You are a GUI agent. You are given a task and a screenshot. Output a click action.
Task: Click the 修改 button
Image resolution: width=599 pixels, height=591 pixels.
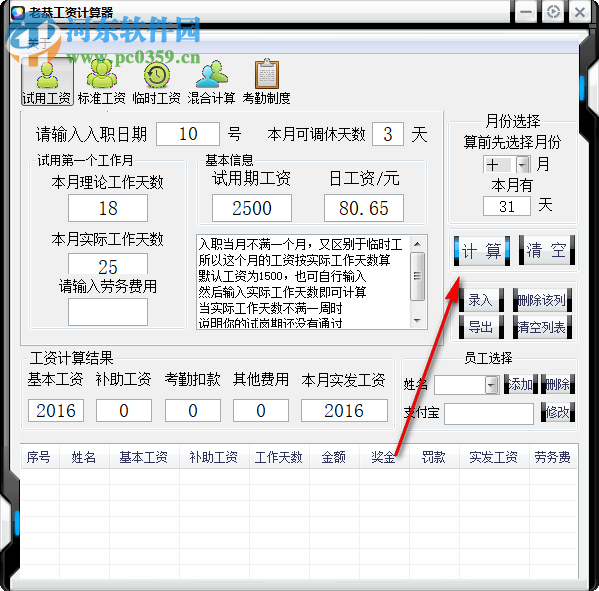pyautogui.click(x=558, y=412)
